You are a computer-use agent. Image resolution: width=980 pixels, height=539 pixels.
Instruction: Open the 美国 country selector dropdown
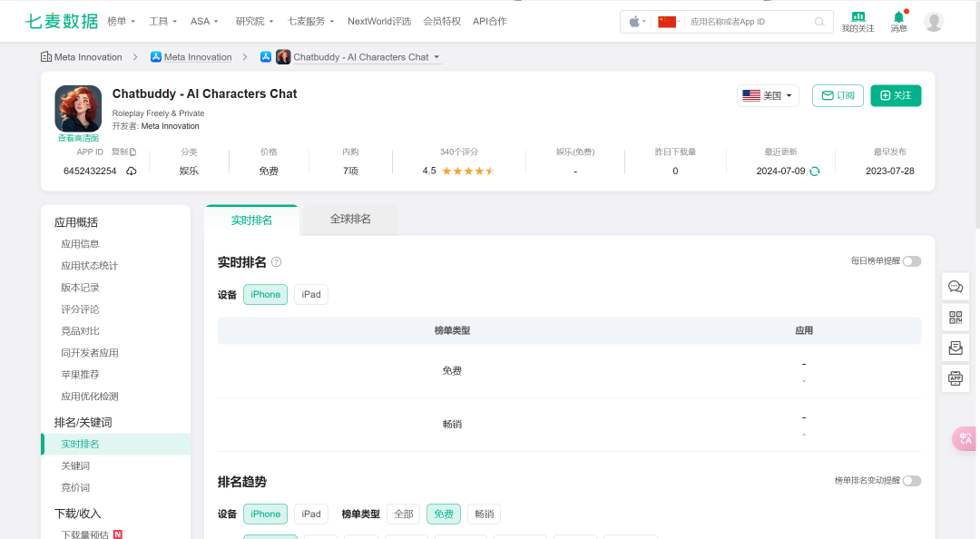click(769, 95)
